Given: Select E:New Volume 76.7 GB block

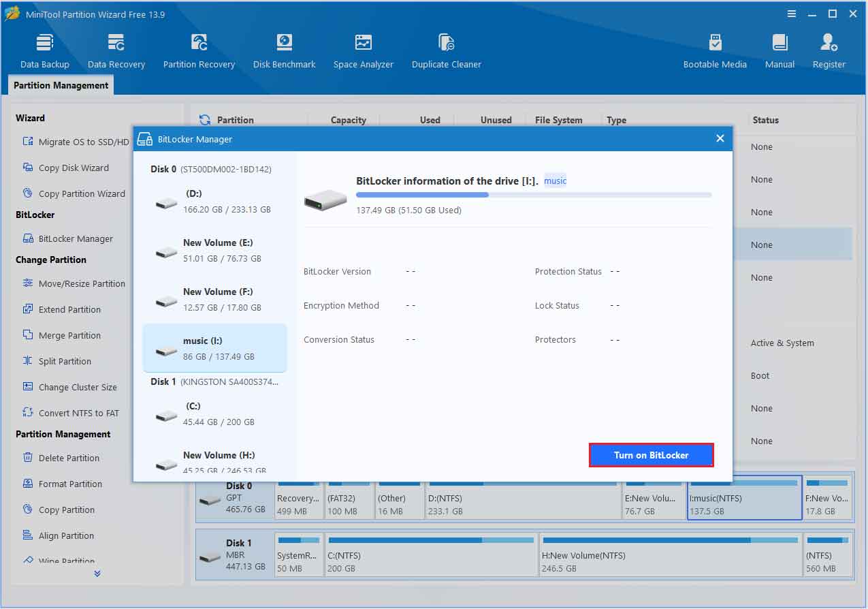Looking at the screenshot, I should (654, 498).
